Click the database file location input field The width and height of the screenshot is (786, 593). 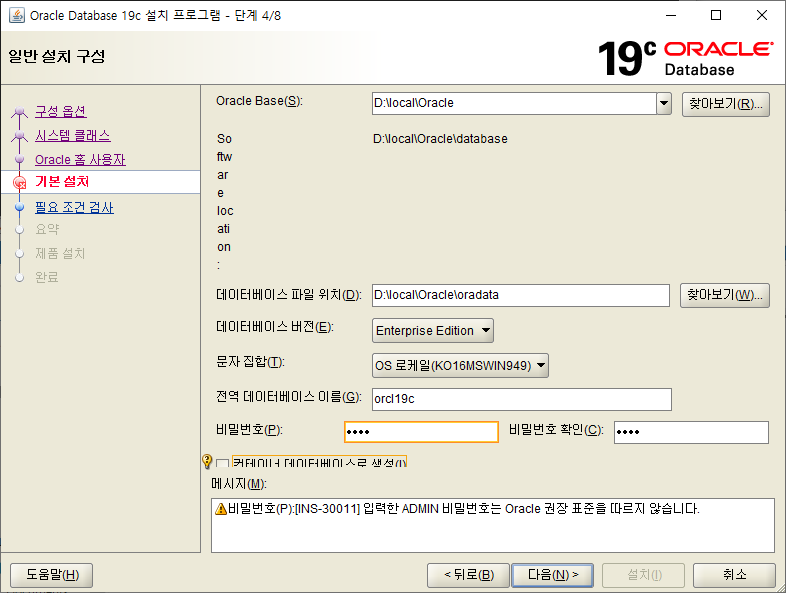click(521, 295)
